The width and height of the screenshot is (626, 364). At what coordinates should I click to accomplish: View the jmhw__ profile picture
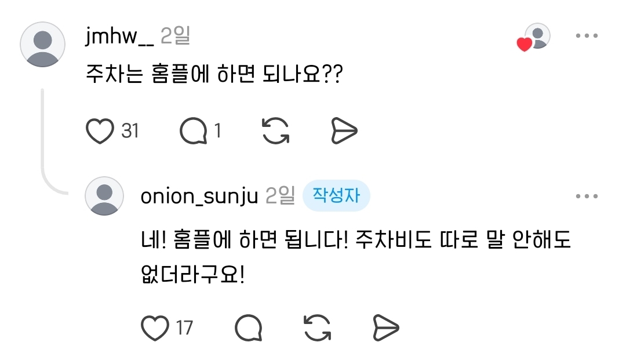click(x=43, y=44)
